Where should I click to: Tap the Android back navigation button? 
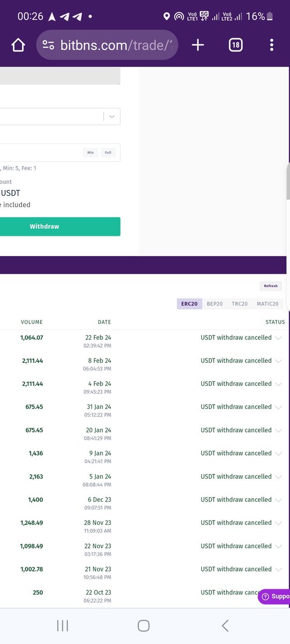[x=225, y=625]
